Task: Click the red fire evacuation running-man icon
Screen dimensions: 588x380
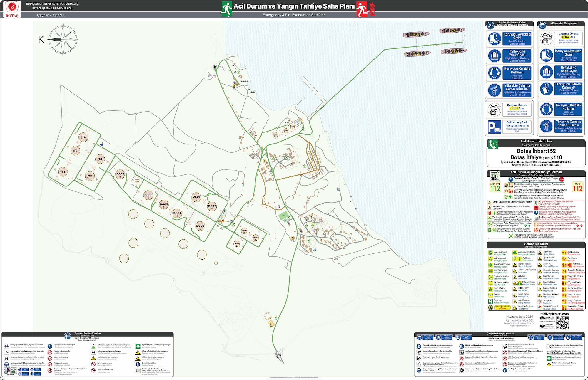Action: (x=362, y=9)
